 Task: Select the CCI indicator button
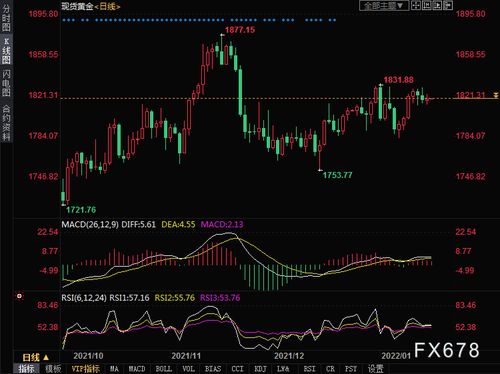pyautogui.click(x=237, y=369)
